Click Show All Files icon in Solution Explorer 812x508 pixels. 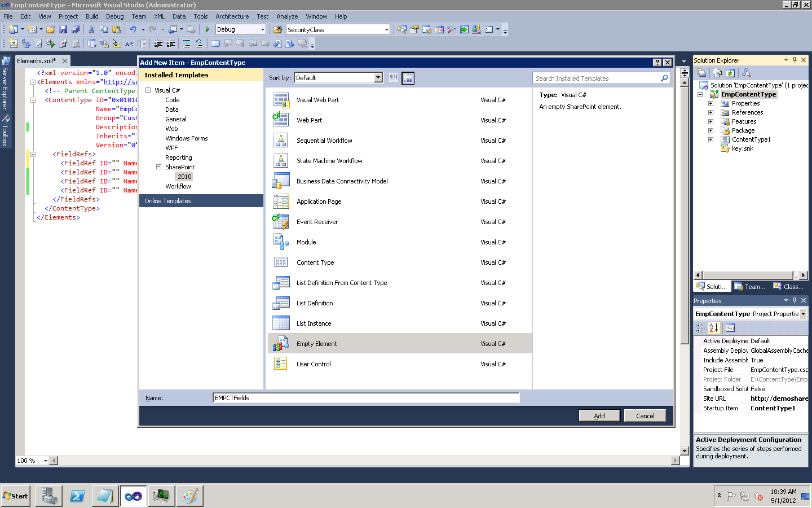tap(718, 73)
